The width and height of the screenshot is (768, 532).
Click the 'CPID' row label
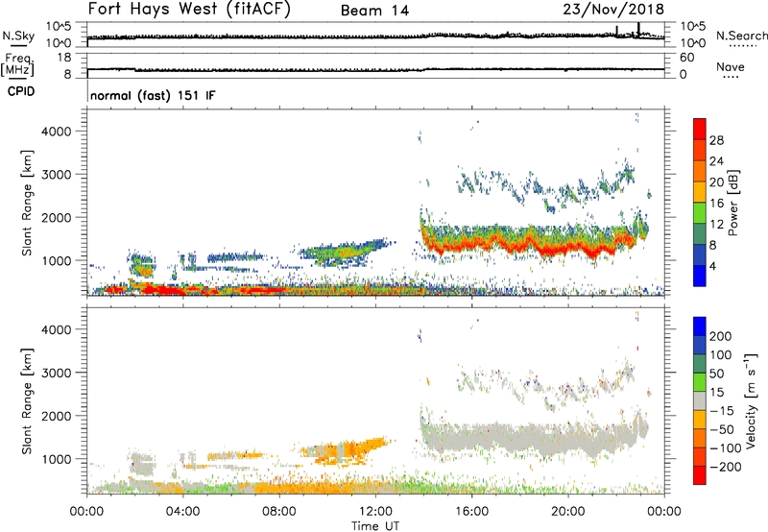click(x=21, y=91)
